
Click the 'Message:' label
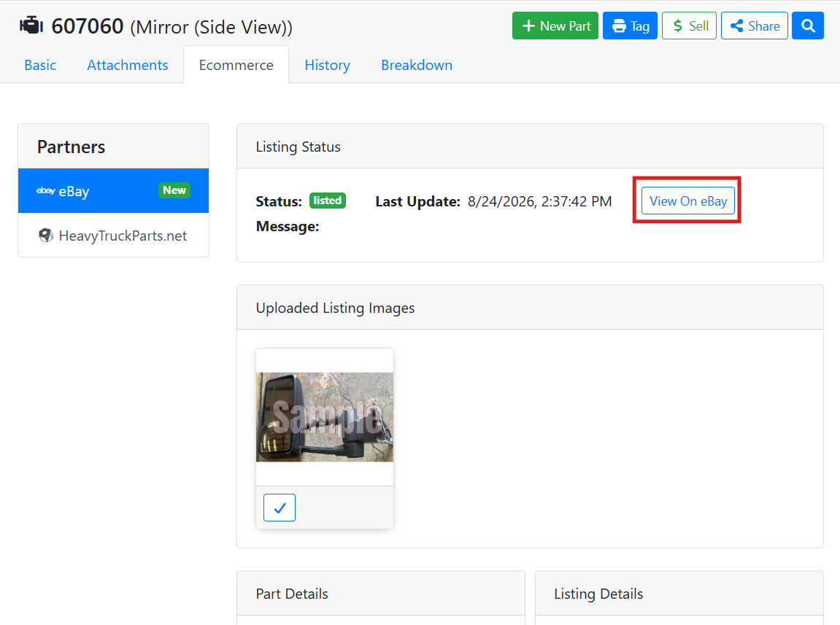[x=288, y=227]
